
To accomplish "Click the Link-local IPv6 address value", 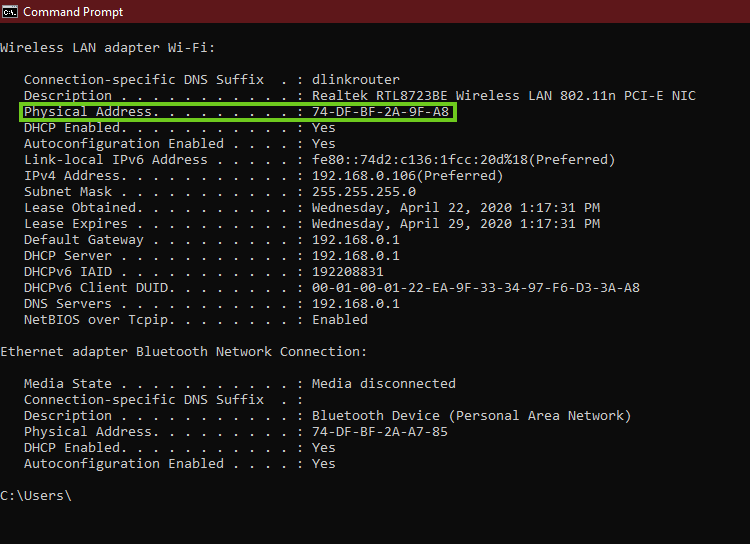I will 463,160.
